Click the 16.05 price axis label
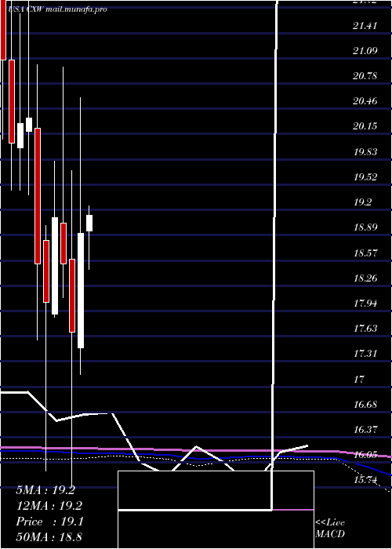 pos(365,455)
